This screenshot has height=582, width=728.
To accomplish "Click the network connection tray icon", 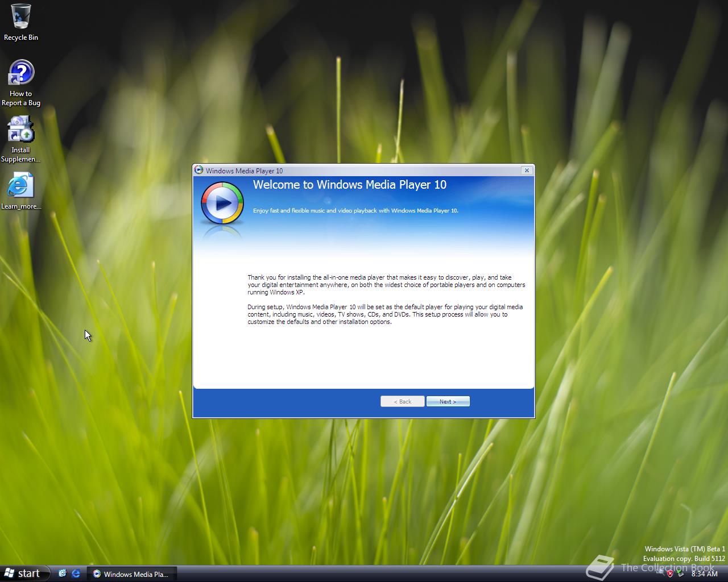I will [x=660, y=573].
